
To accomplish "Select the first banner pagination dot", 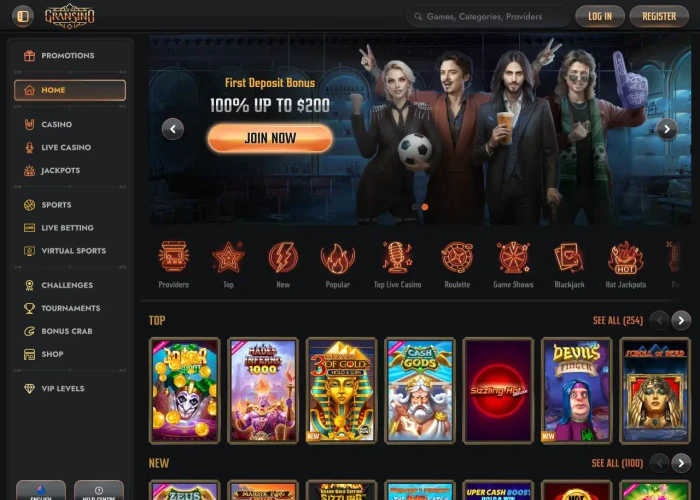I will (416, 207).
